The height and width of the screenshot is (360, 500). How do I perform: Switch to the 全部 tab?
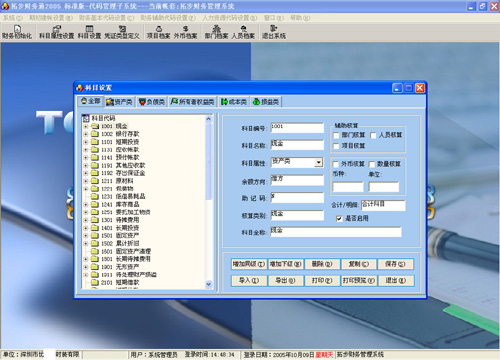click(x=91, y=101)
